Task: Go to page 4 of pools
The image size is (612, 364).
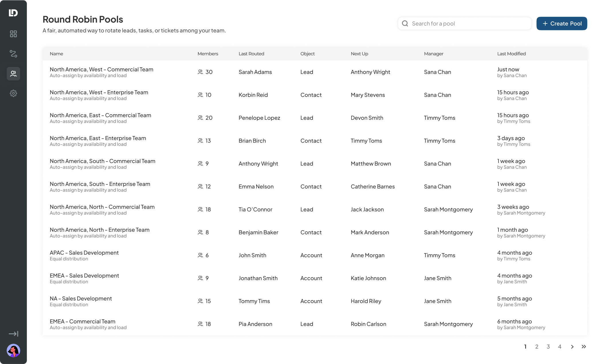Action: pos(560,347)
